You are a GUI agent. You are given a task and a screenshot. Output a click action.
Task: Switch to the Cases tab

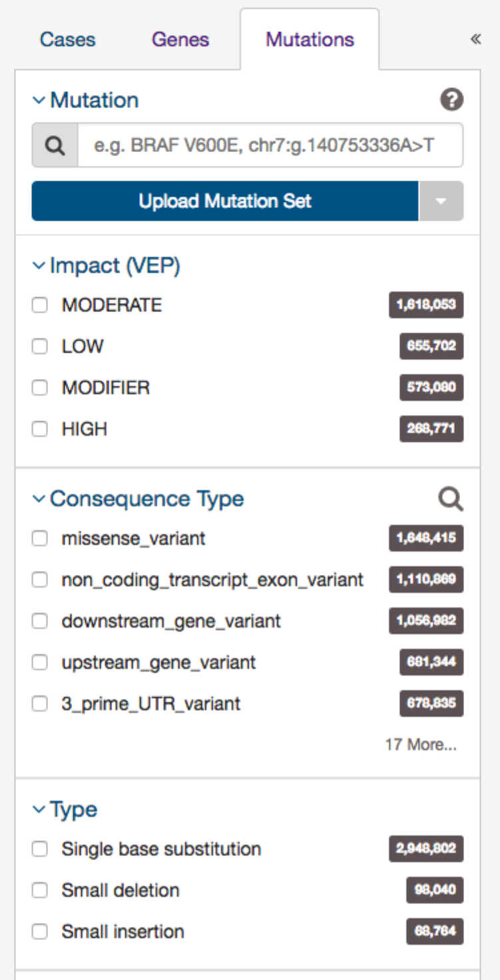click(67, 39)
